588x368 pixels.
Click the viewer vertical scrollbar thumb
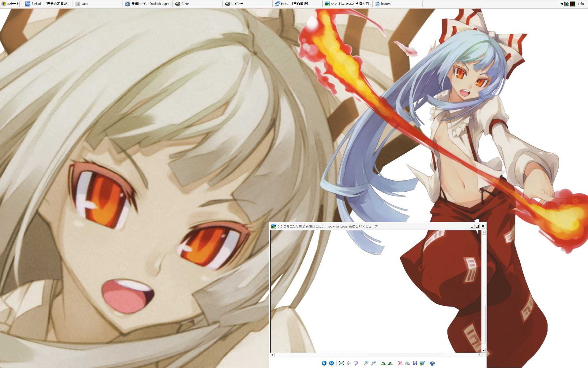(484, 324)
